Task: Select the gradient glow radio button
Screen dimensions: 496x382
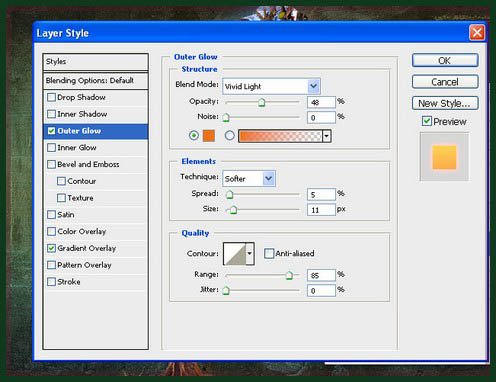Action: tap(229, 136)
